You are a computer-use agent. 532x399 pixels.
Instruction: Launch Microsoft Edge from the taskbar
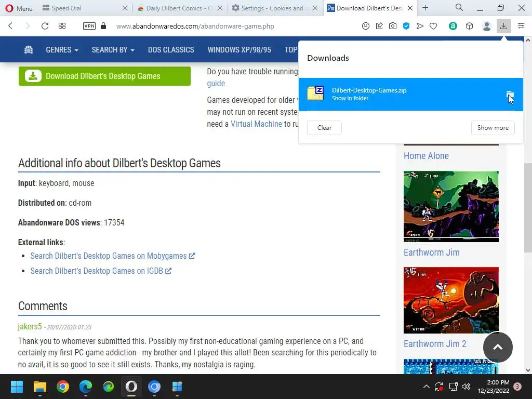(x=86, y=387)
